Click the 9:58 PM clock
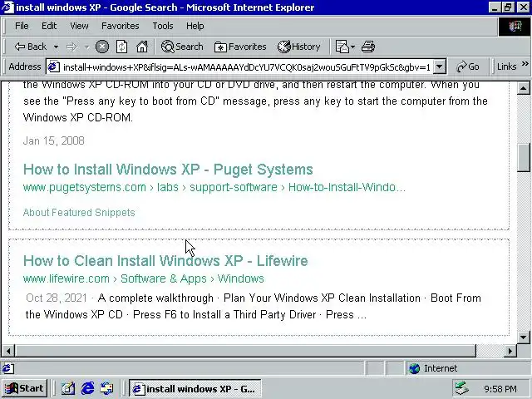The height and width of the screenshot is (399, 532). [x=500, y=388]
